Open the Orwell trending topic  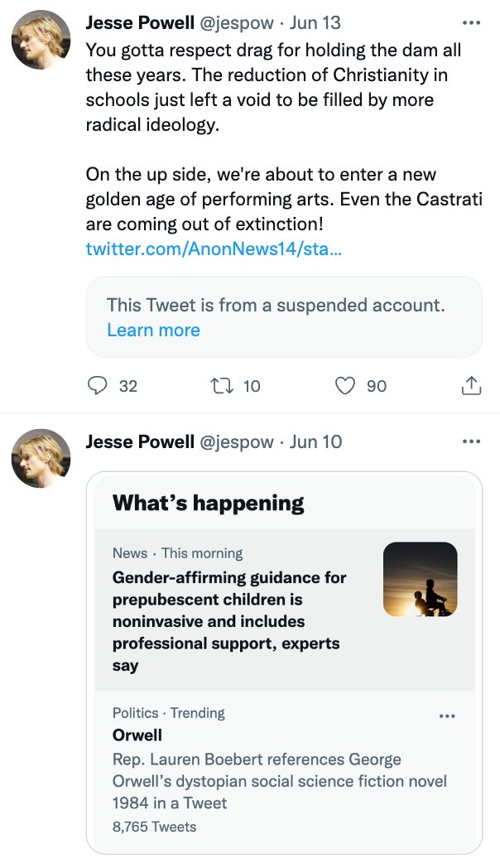click(x=137, y=735)
